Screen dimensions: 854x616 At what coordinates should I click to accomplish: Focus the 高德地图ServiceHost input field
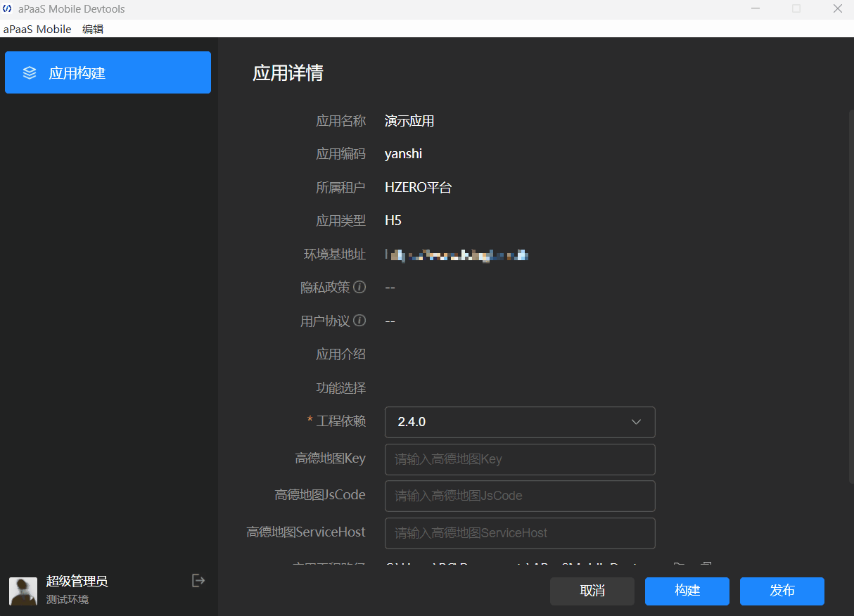520,533
